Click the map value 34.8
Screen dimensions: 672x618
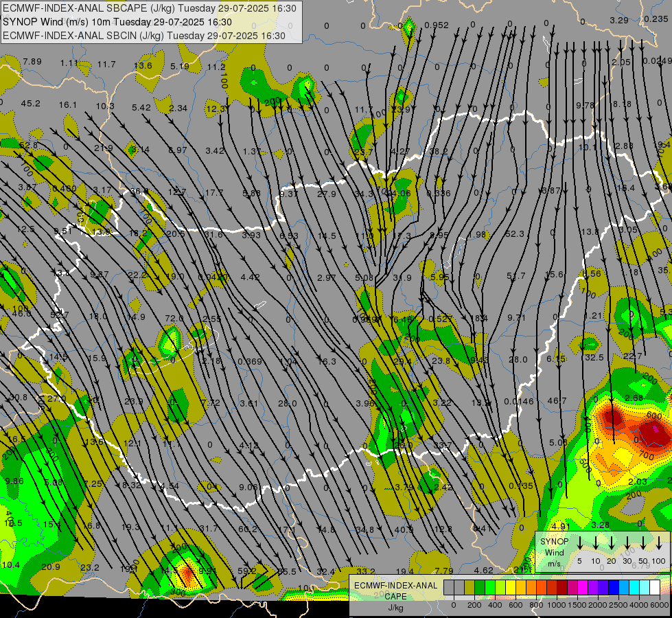(x=364, y=529)
